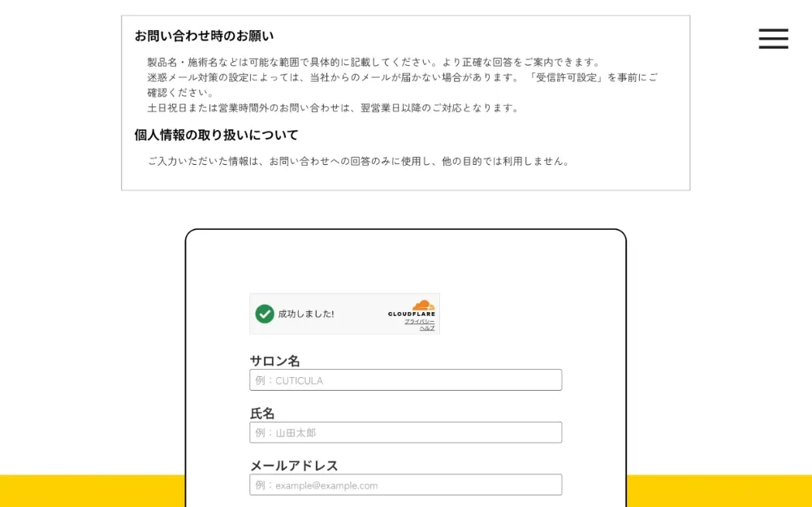This screenshot has width=812, height=507.
Task: Select the heading お問い合わせ時のお願い
Action: click(204, 36)
